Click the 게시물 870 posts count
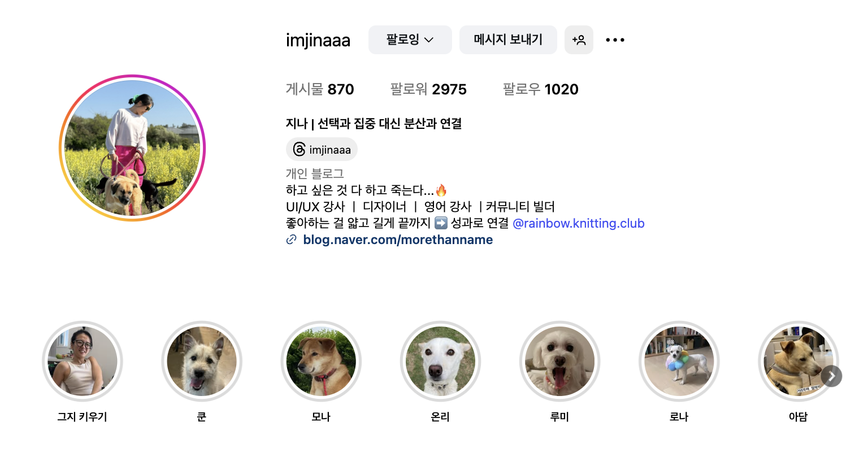Image resolution: width=868 pixels, height=461 pixels. tap(320, 89)
